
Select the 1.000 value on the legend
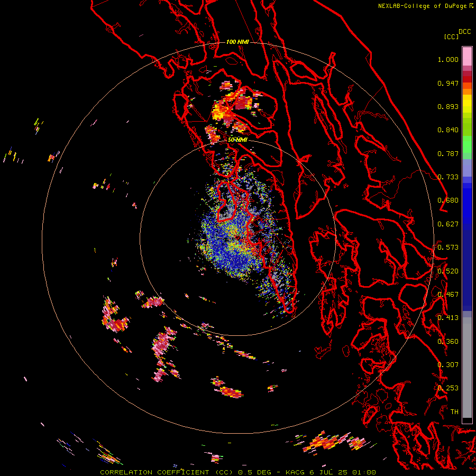coord(448,59)
